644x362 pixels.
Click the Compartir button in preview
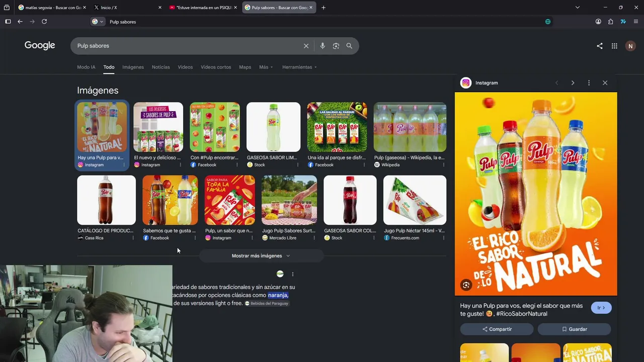click(497, 329)
